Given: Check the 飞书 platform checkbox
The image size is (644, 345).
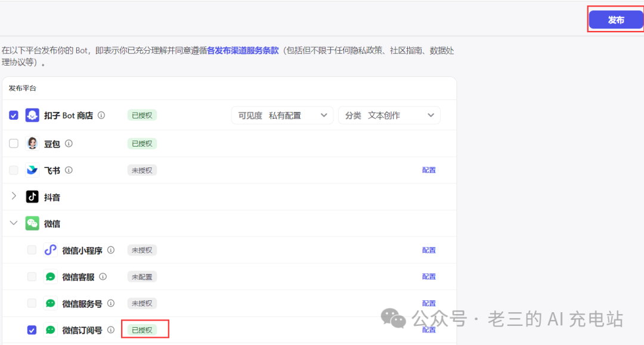Looking at the screenshot, I should click(x=14, y=170).
